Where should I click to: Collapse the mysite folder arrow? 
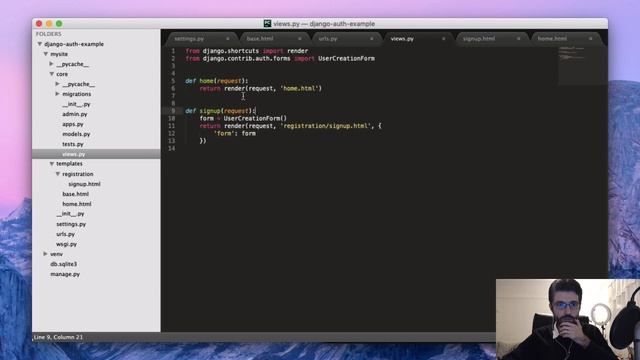coord(46,54)
